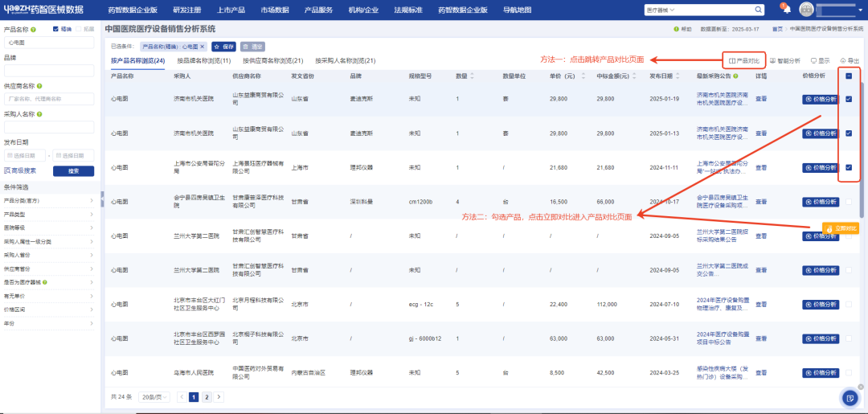Check the 会宁县四房吴镇卫生院 row checkbox
This screenshot has width=868, height=414.
(x=849, y=202)
